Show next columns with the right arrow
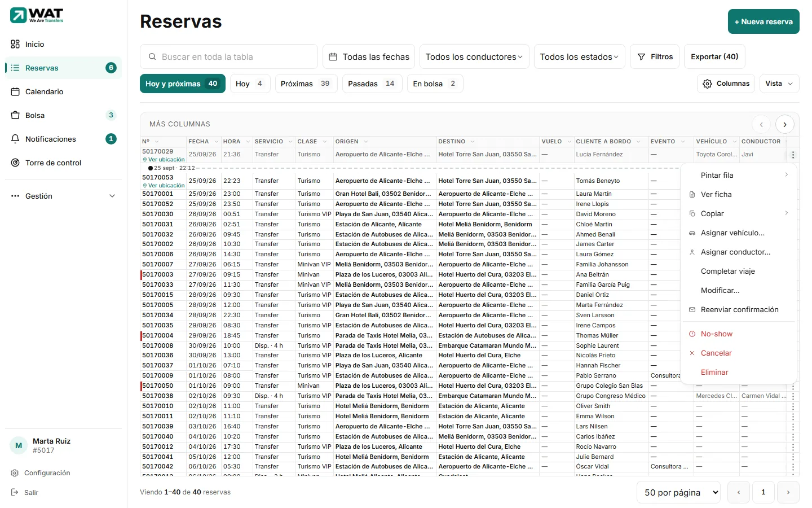Screen dimensions: 812x508 pos(785,124)
